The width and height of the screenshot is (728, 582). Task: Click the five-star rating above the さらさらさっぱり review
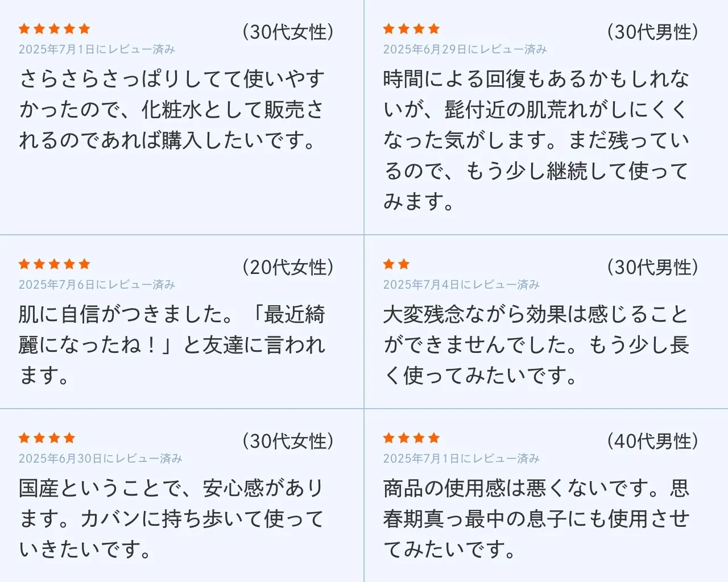(55, 29)
